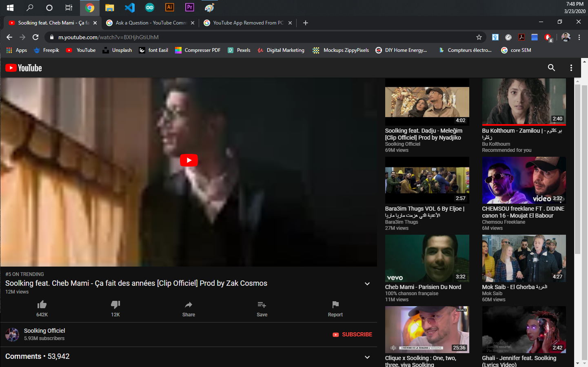Viewport: 588px width, 367px height.
Task: Open the font Easil bookmark
Action: 153,50
